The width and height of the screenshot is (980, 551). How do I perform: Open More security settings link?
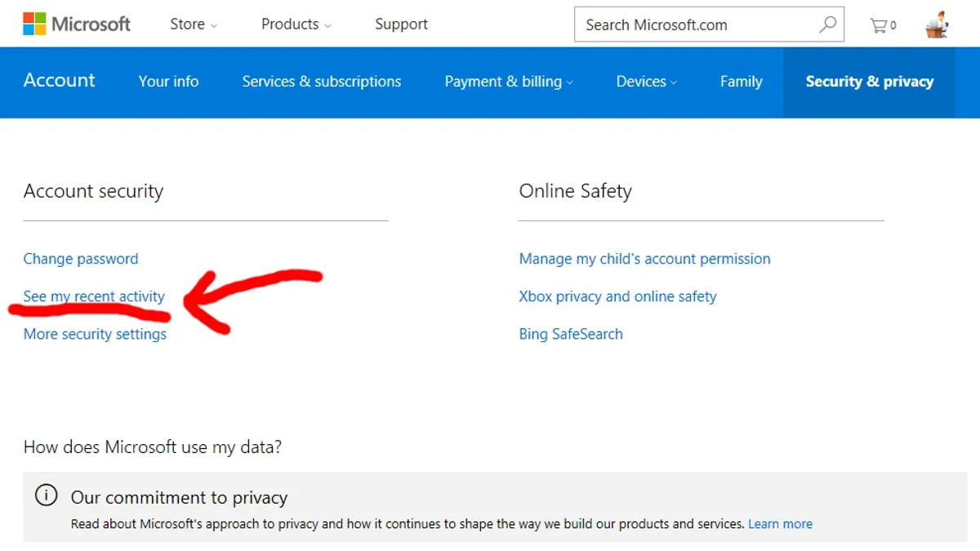click(x=95, y=334)
